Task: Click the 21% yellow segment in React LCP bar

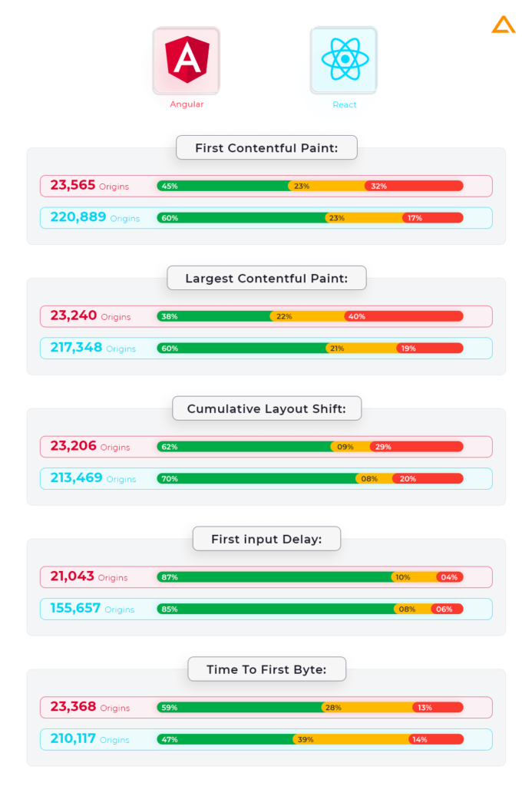Action: (362, 348)
